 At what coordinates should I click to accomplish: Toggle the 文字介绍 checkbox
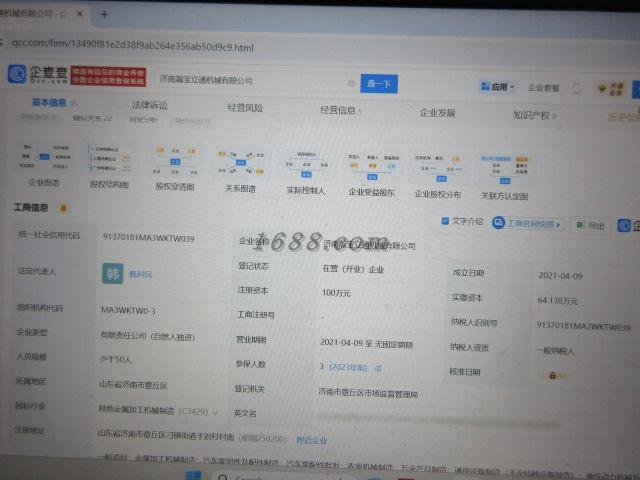pyautogui.click(x=445, y=221)
